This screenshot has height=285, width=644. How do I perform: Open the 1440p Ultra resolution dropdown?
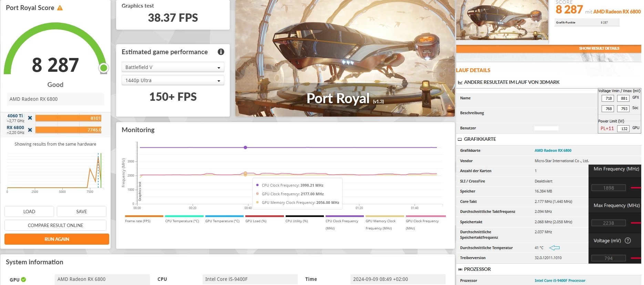[173, 80]
